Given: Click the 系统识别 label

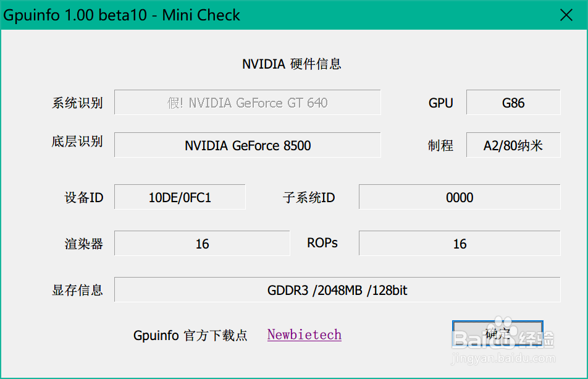Looking at the screenshot, I should [77, 103].
